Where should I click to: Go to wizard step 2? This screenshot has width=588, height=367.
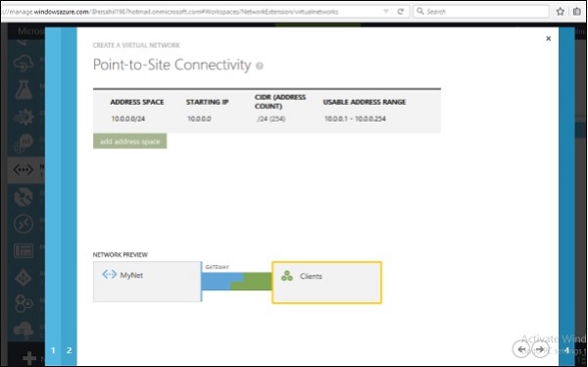coord(69,350)
